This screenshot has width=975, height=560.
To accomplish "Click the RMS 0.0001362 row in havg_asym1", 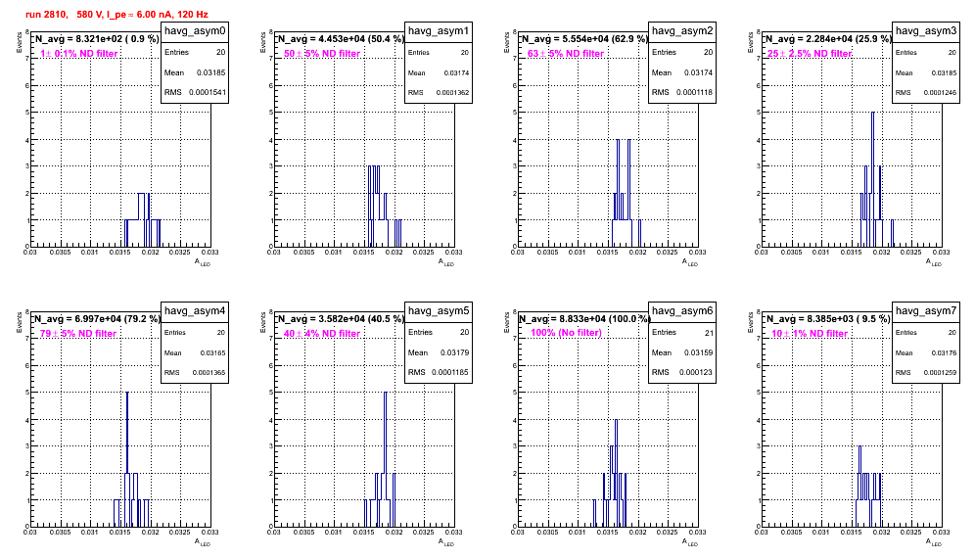I will [x=439, y=93].
